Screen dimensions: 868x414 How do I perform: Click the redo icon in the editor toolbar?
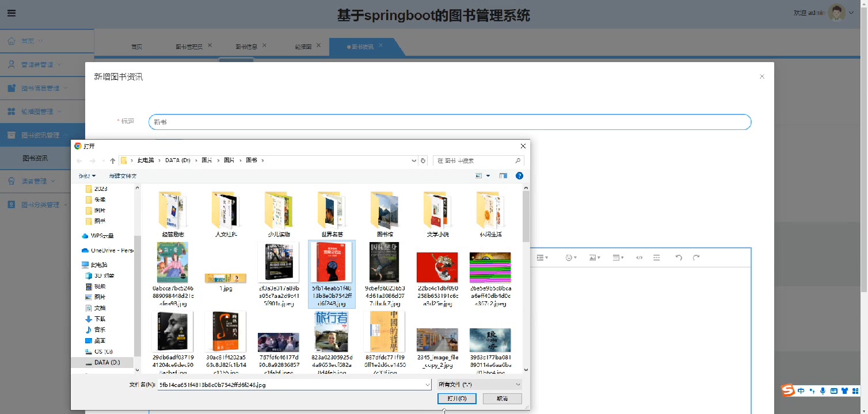(696, 258)
